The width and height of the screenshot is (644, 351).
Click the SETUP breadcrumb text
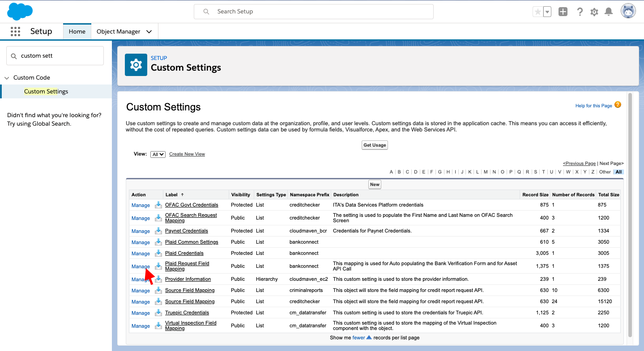click(x=159, y=58)
